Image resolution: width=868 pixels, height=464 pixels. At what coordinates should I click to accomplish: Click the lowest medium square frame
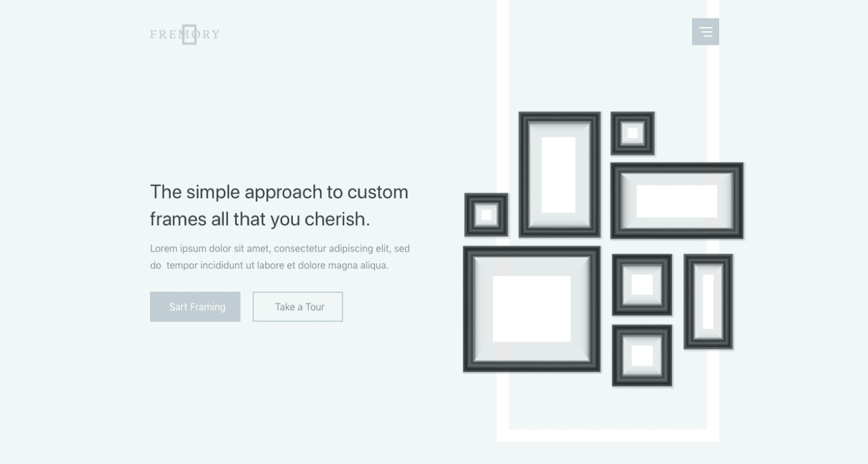642,356
